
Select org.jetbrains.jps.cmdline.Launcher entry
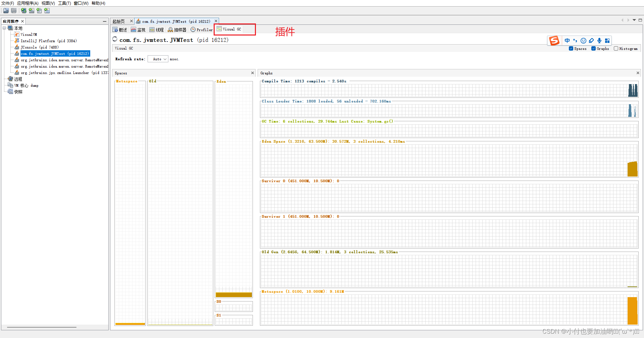point(64,73)
